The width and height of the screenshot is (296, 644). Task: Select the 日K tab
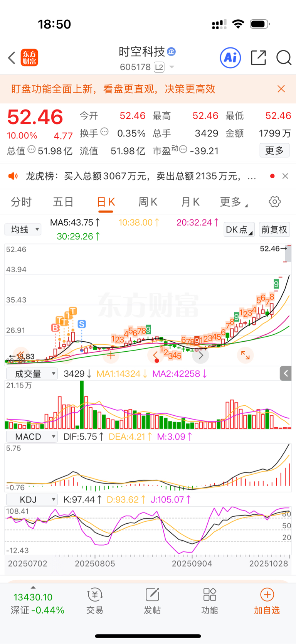[x=106, y=202]
